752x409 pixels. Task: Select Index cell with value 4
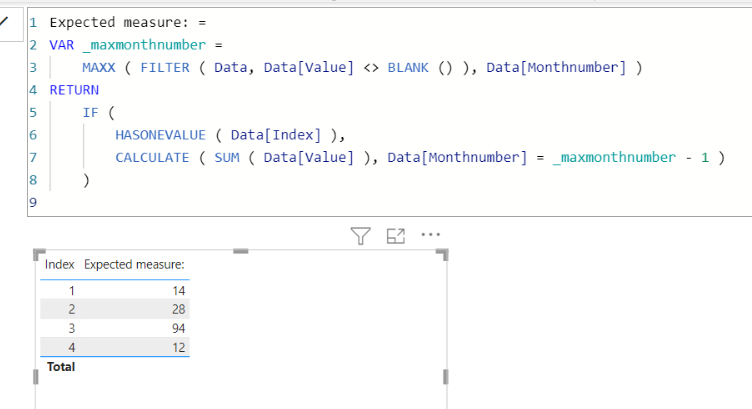(71, 347)
